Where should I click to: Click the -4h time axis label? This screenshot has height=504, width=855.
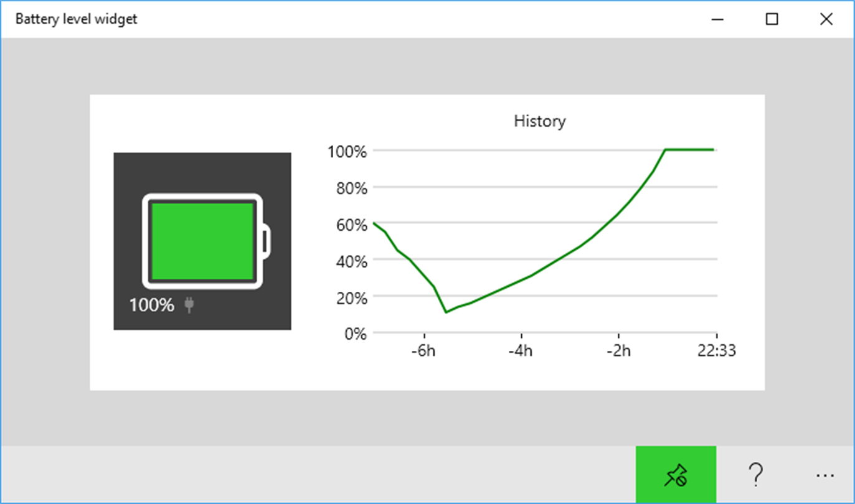coord(520,351)
